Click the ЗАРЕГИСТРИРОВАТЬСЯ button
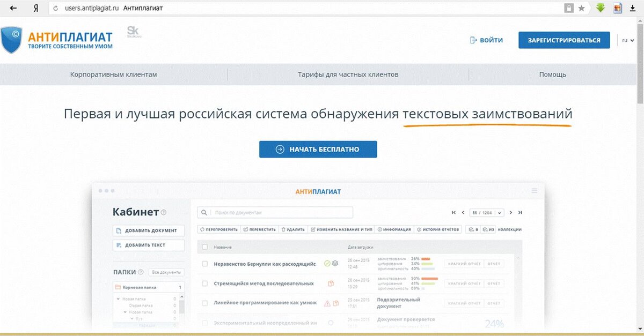 [564, 40]
